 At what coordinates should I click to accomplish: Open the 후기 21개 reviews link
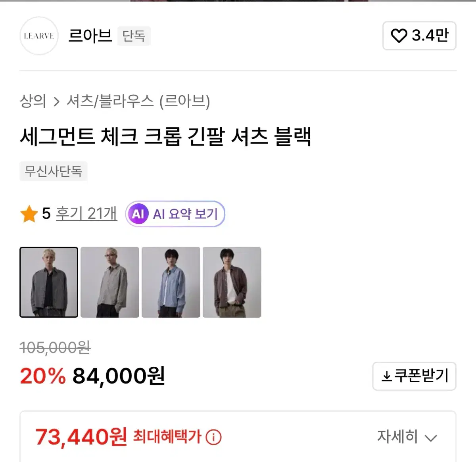tap(86, 214)
